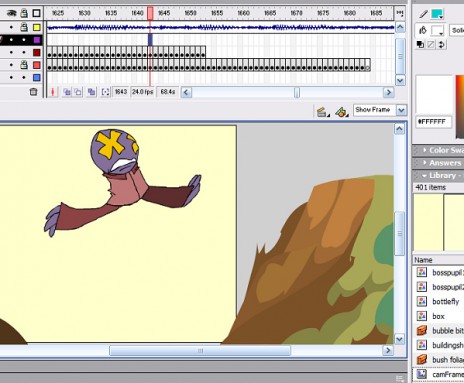The height and width of the screenshot is (383, 464).
Task: Toggle yellow outline swatch on first layer
Action: (37, 27)
